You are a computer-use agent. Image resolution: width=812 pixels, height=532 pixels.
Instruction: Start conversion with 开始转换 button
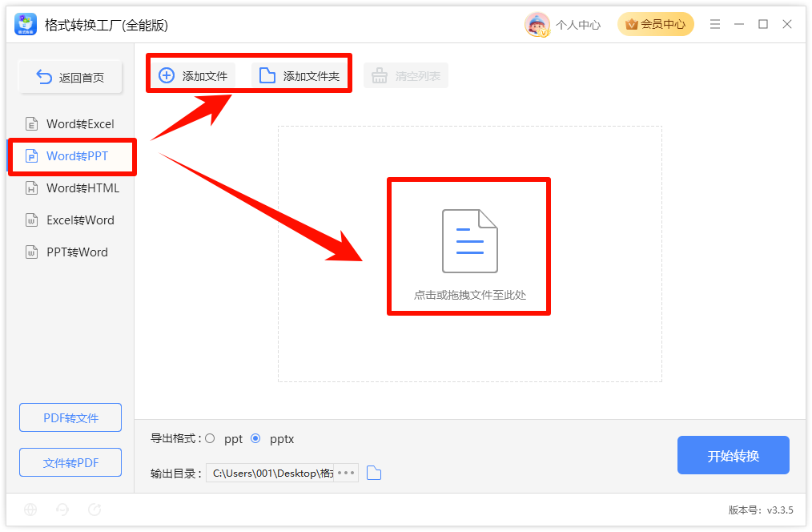click(x=734, y=455)
